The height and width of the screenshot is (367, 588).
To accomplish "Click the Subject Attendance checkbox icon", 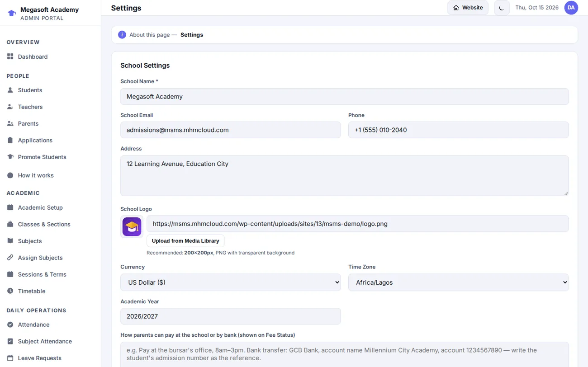I will pyautogui.click(x=10, y=341).
